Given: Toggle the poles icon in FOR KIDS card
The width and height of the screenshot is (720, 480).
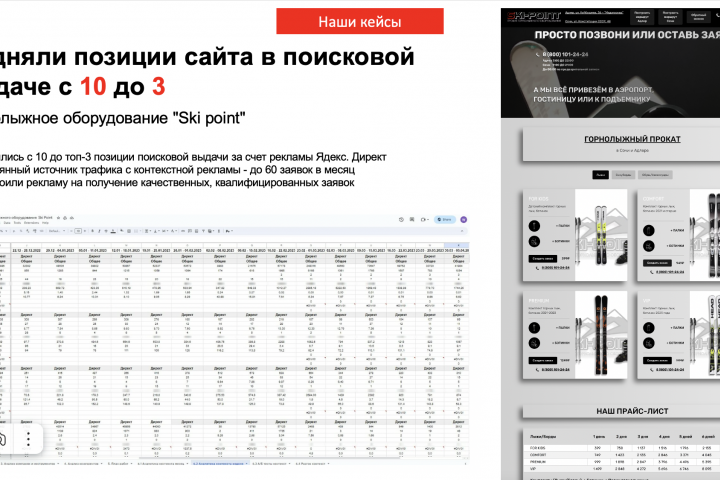Looking at the screenshot, I should (534, 226).
